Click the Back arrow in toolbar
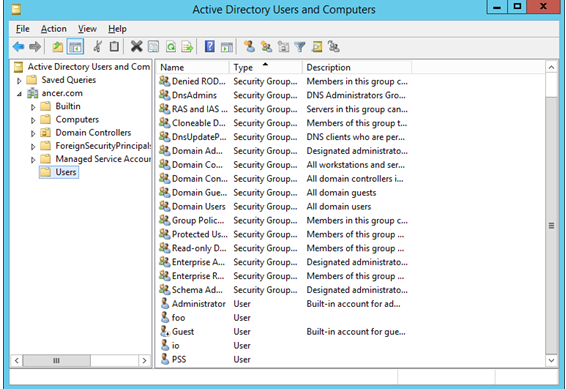This screenshot has height=389, width=566. 18,47
